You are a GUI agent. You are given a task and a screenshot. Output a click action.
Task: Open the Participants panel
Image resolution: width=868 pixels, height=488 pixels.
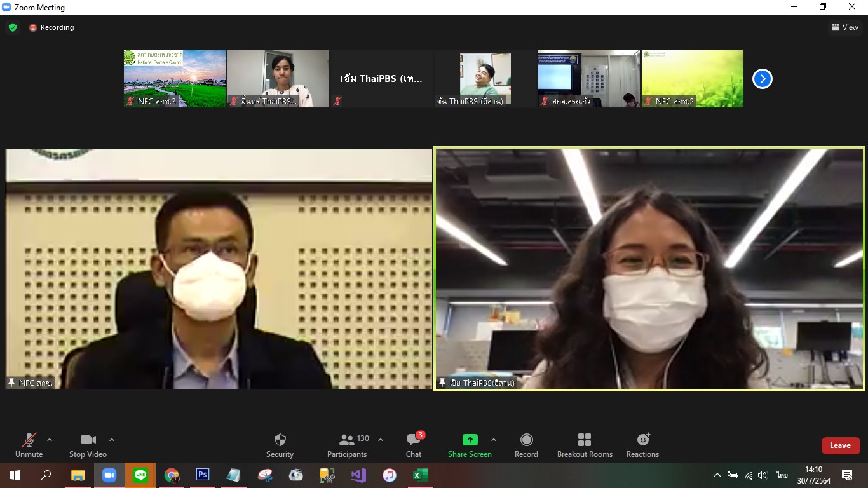click(x=347, y=445)
